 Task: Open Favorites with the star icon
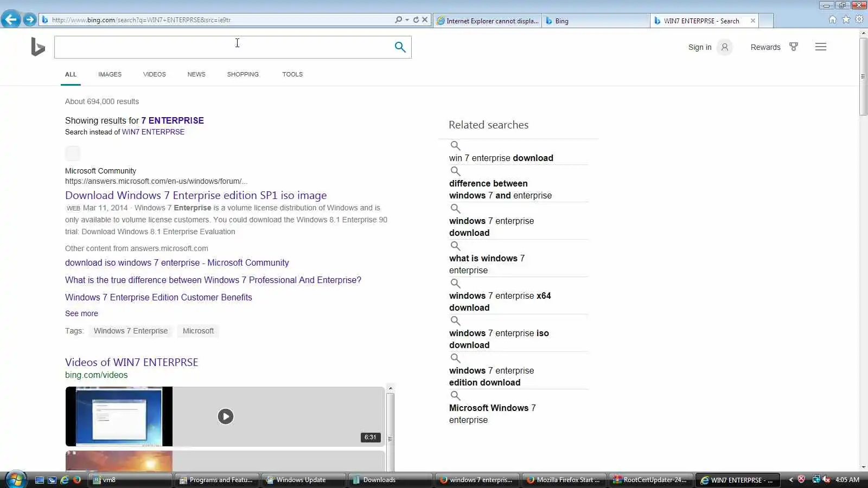coord(846,20)
